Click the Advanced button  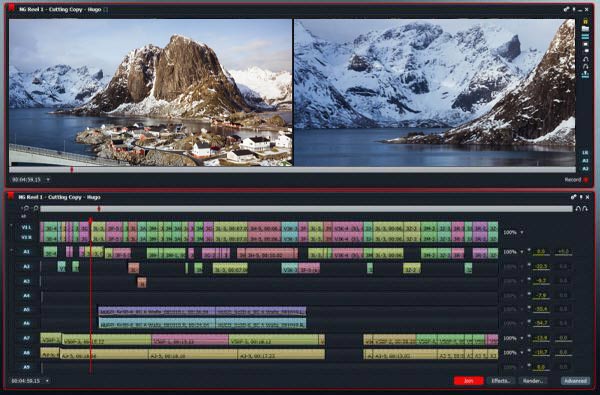[576, 381]
